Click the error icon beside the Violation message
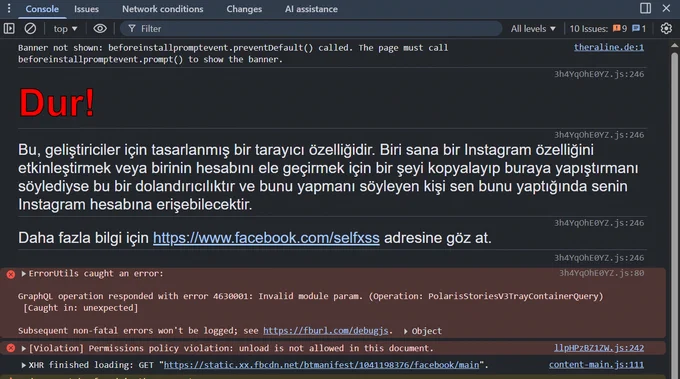 tap(11, 348)
